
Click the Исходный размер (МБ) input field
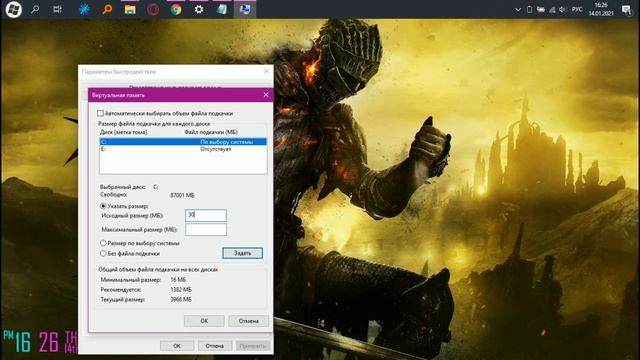tap(206, 215)
